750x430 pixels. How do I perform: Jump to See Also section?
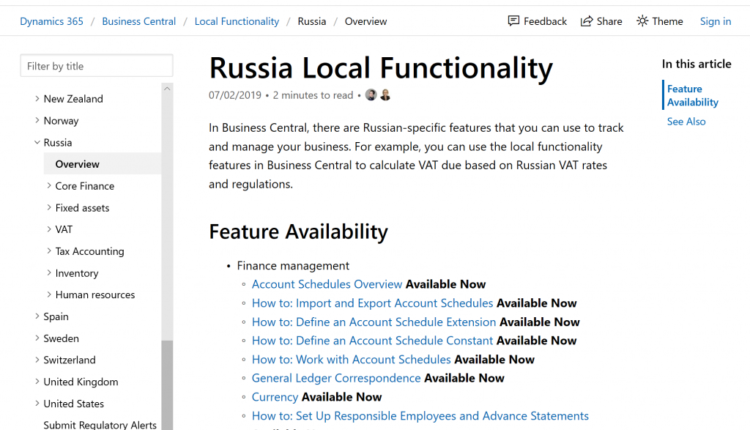[686, 121]
